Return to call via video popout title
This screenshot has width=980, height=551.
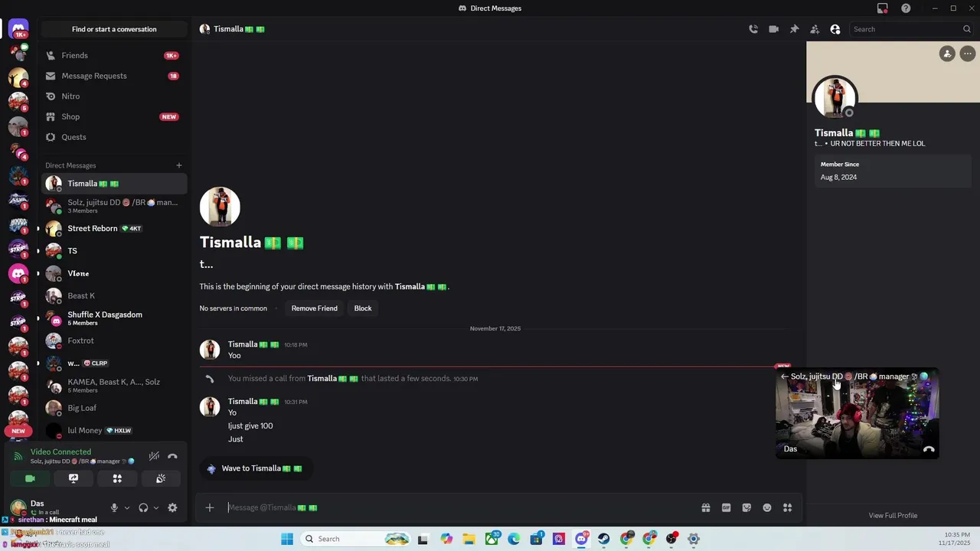point(850,377)
